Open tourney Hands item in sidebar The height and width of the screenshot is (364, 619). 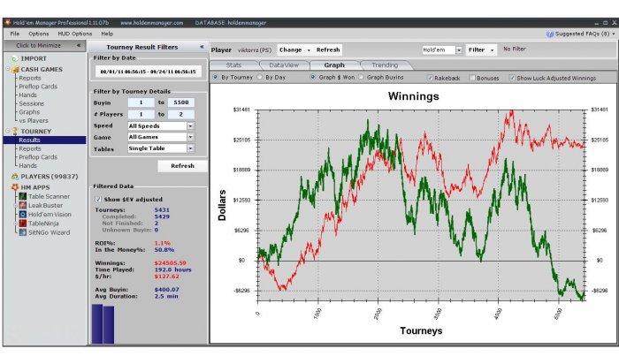point(27,165)
